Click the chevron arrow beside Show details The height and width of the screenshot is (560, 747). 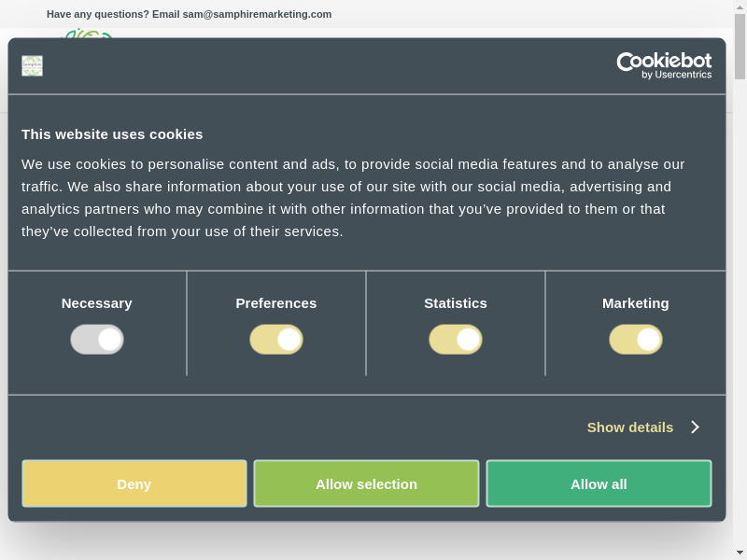coord(695,427)
